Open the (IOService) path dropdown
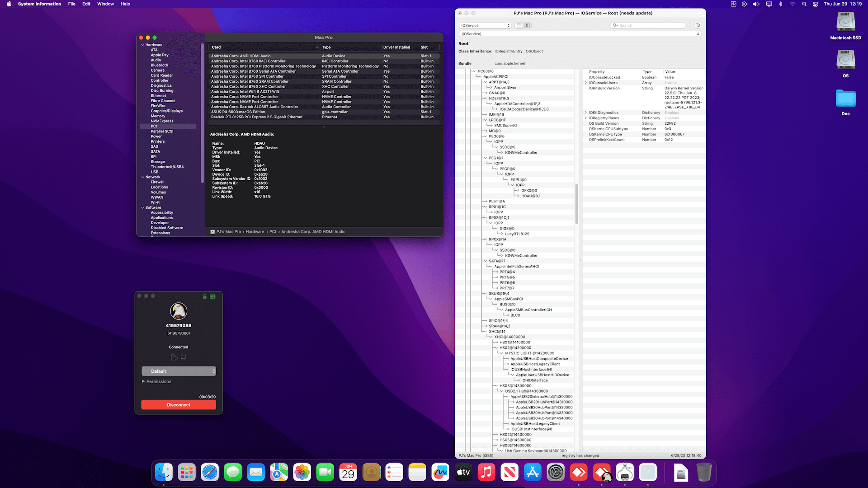This screenshot has height=488, width=868. (x=580, y=34)
